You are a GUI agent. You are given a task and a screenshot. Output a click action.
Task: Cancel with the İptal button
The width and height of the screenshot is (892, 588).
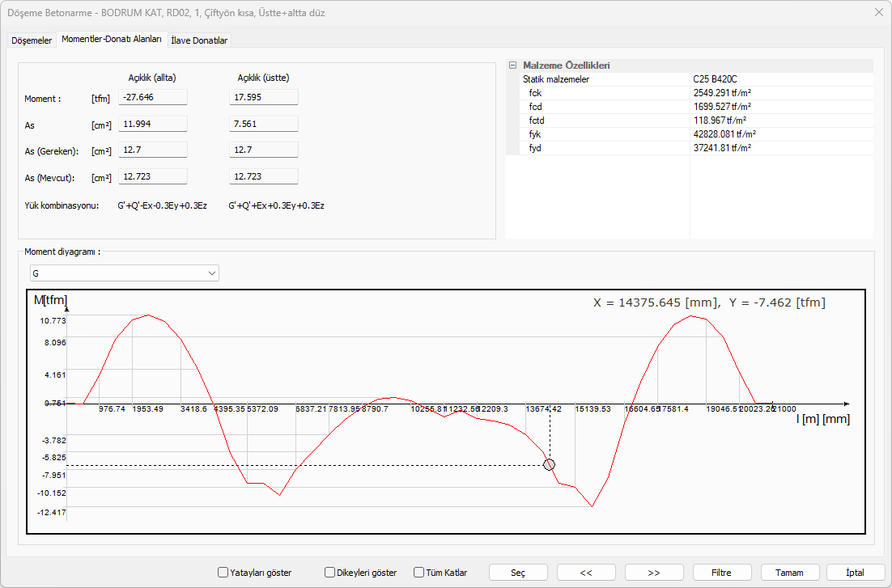pos(855,573)
